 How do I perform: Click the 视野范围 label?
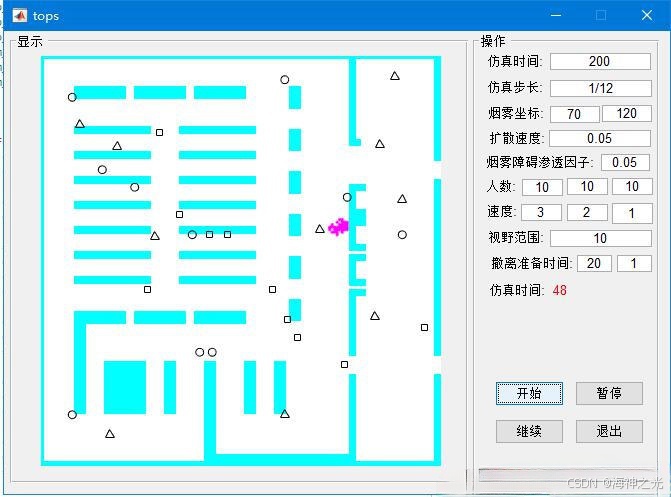click(516, 238)
